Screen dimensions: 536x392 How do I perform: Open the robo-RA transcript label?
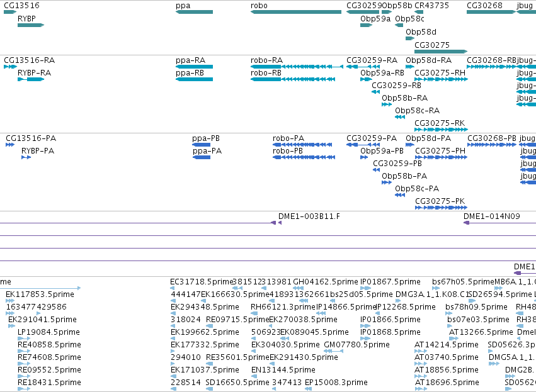266,60
